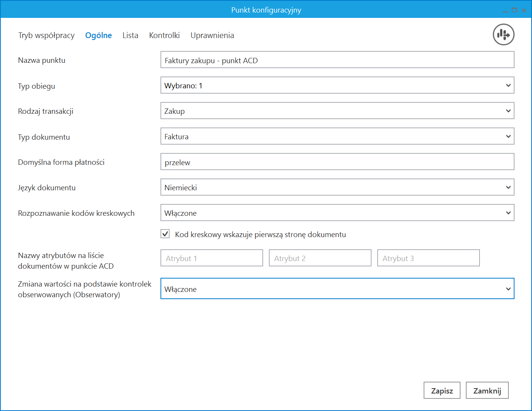Expand the Obserwatory Włączone dropdown
The image size is (532, 411).
pos(337,289)
